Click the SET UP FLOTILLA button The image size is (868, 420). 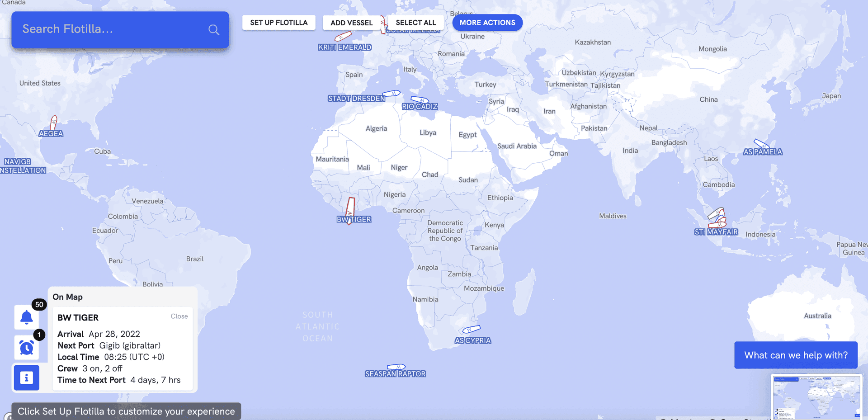tap(278, 23)
